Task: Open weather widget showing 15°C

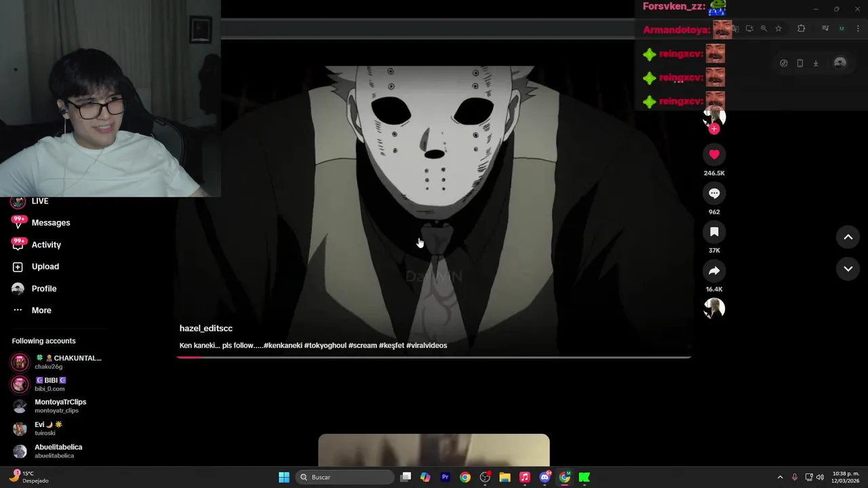Action: click(28, 477)
